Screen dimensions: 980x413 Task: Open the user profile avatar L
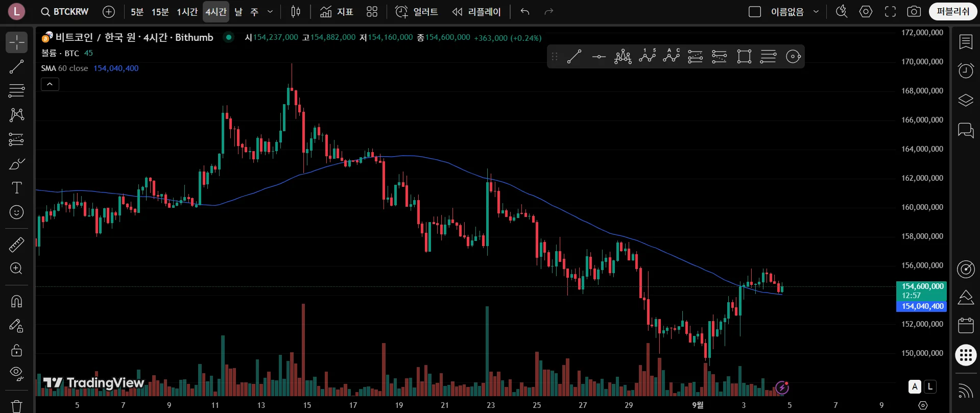16,12
